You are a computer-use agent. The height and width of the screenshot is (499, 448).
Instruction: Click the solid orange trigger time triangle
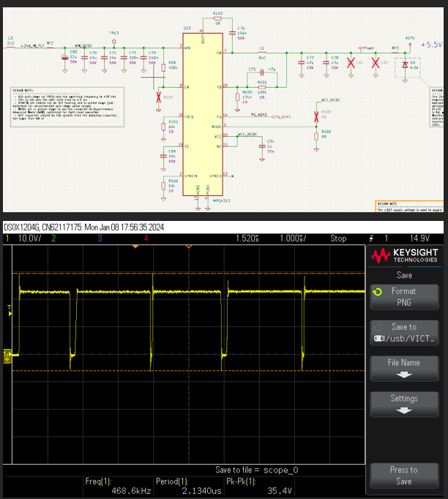pos(135,247)
